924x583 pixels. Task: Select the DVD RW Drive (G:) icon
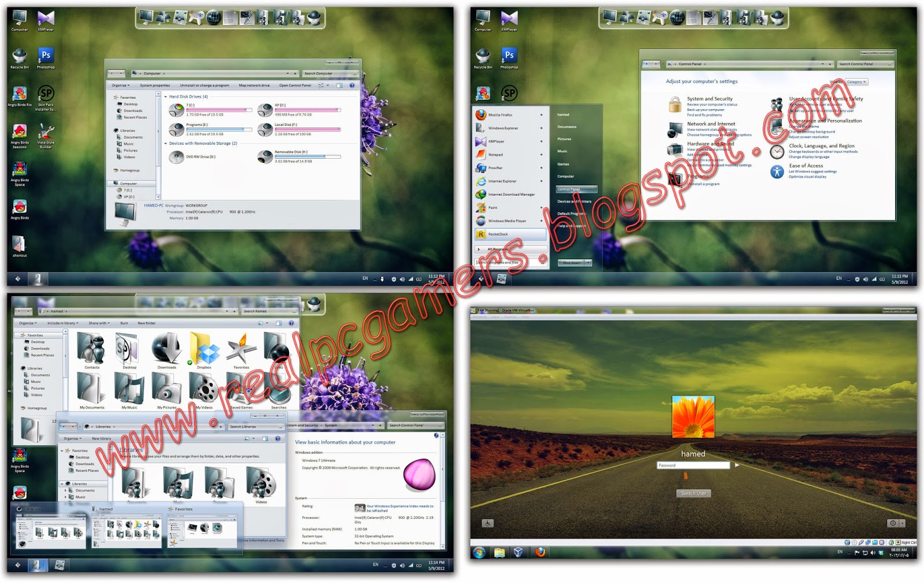tap(177, 156)
